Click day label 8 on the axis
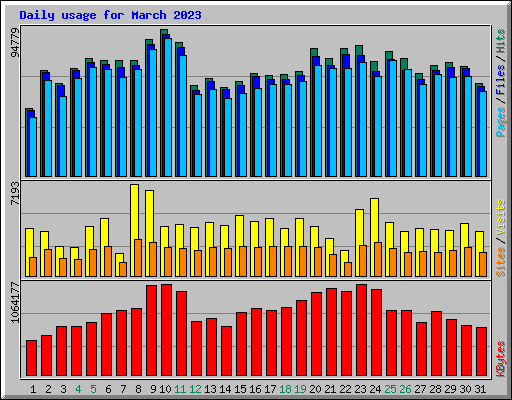 pyautogui.click(x=138, y=389)
